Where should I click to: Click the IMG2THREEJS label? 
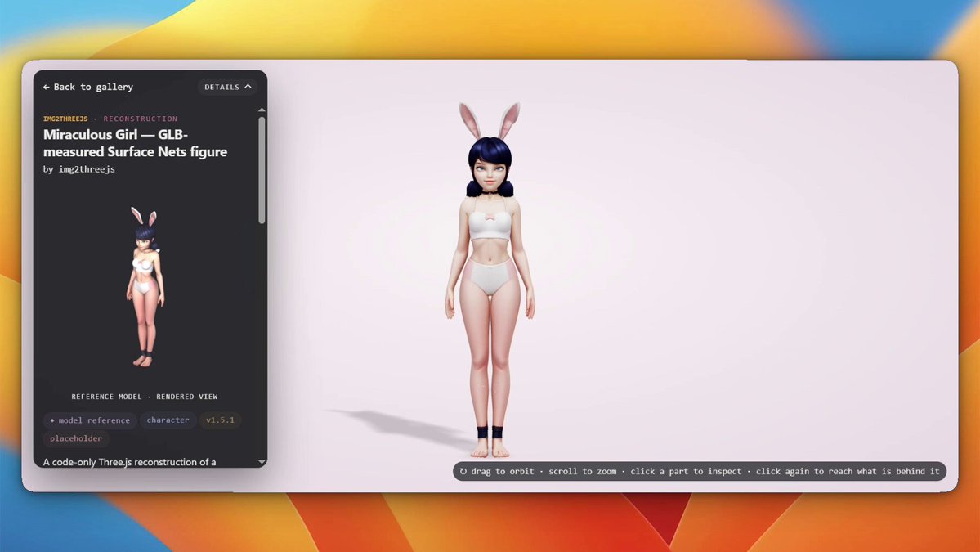click(65, 119)
